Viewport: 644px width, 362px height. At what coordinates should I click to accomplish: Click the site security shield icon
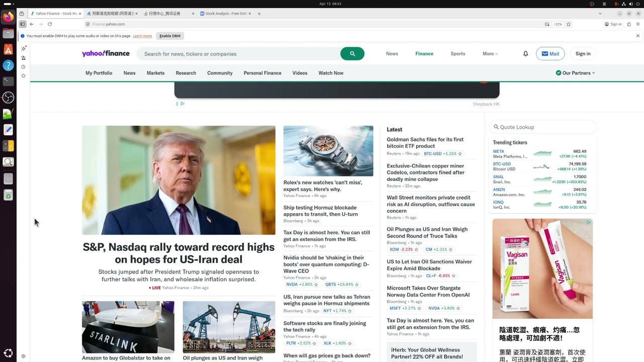tap(88, 24)
